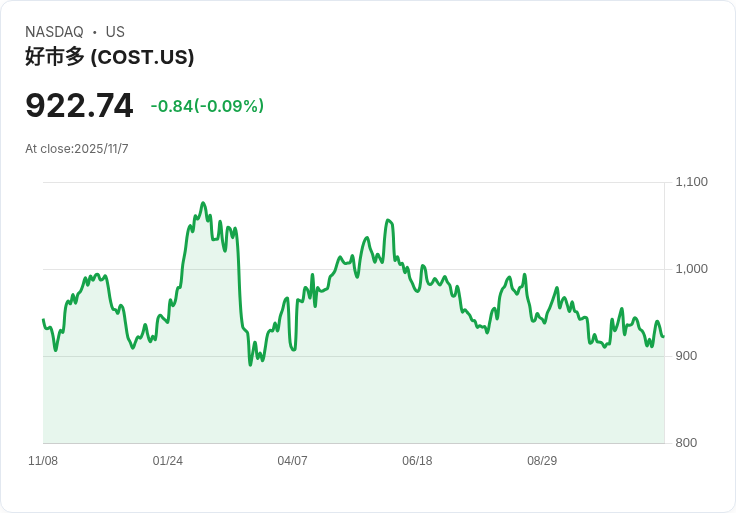This screenshot has width=736, height=513.
Task: Click the dot separator between NASDAQ and US
Action: pyautogui.click(x=95, y=32)
